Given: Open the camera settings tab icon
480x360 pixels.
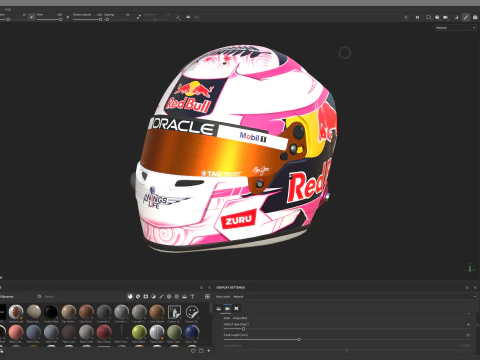Looking at the screenshot, I should click(x=227, y=308).
